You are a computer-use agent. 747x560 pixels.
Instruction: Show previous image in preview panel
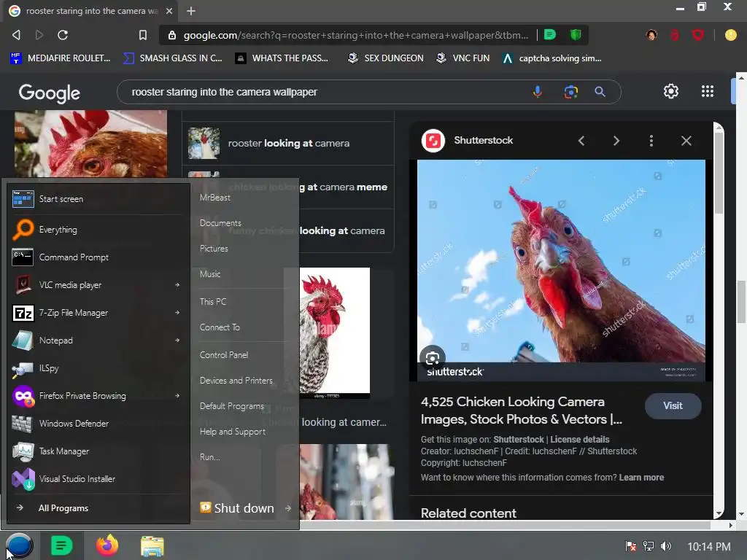point(581,141)
